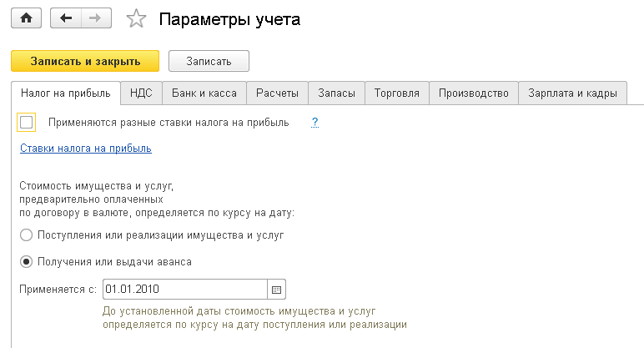Open the Расчеты tab

(x=278, y=93)
